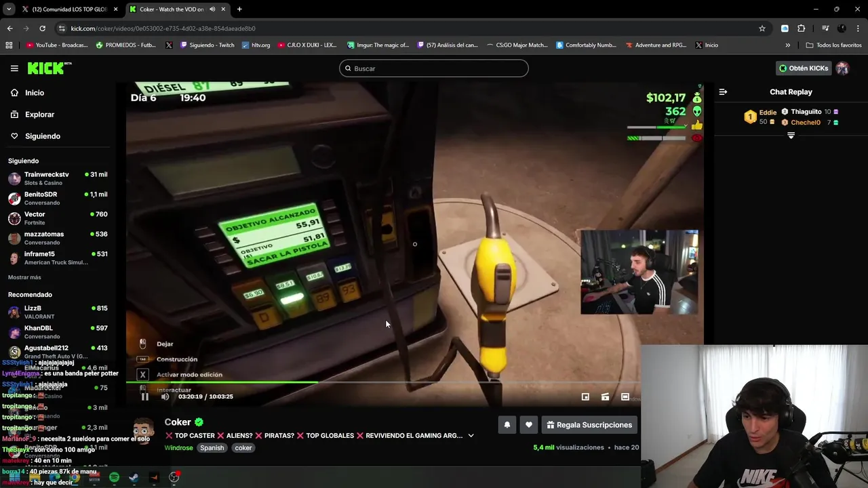
Task: Select the Spanish language tag
Action: click(212, 448)
